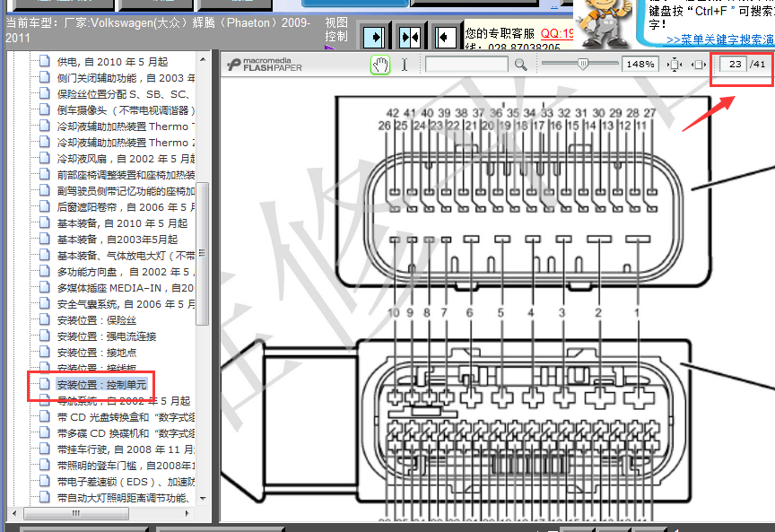Open the menu keyword search demo link
Screen dimensions: 775x532
pos(720,40)
